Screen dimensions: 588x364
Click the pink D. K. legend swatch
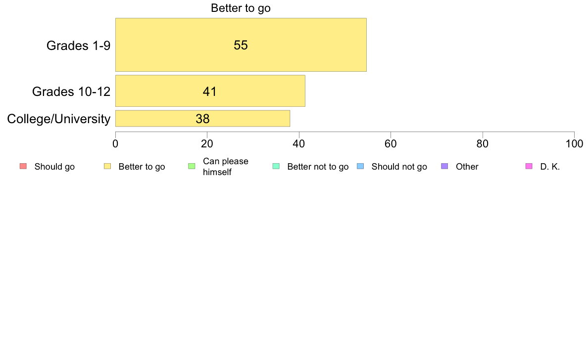pyautogui.click(x=529, y=167)
